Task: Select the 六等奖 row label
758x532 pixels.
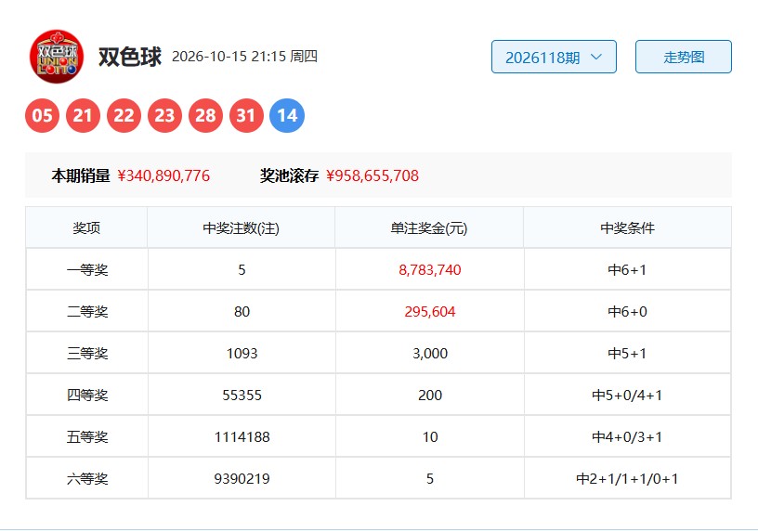Action: [87, 479]
